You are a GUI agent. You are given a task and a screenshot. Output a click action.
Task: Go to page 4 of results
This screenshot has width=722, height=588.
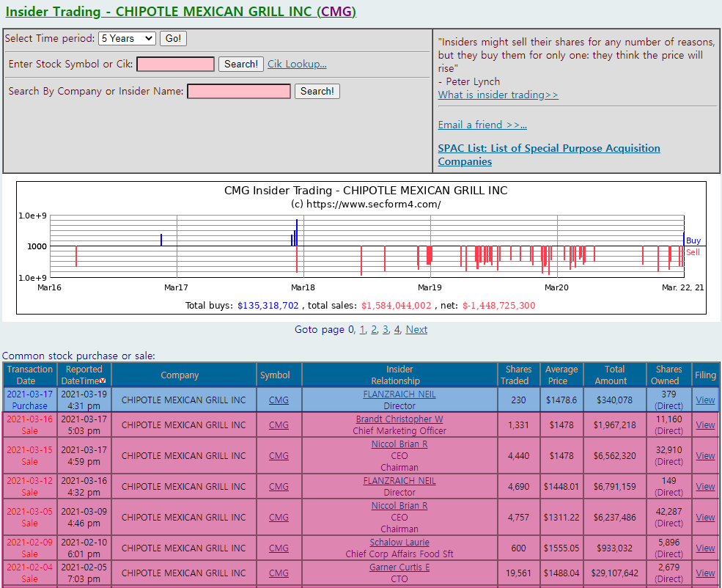coord(397,330)
